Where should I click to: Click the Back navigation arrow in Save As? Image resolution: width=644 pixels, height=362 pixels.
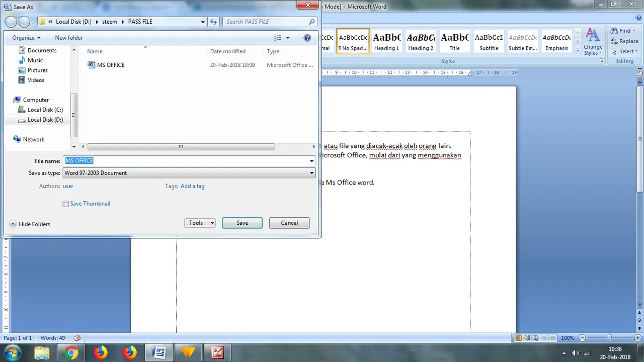[x=11, y=22]
